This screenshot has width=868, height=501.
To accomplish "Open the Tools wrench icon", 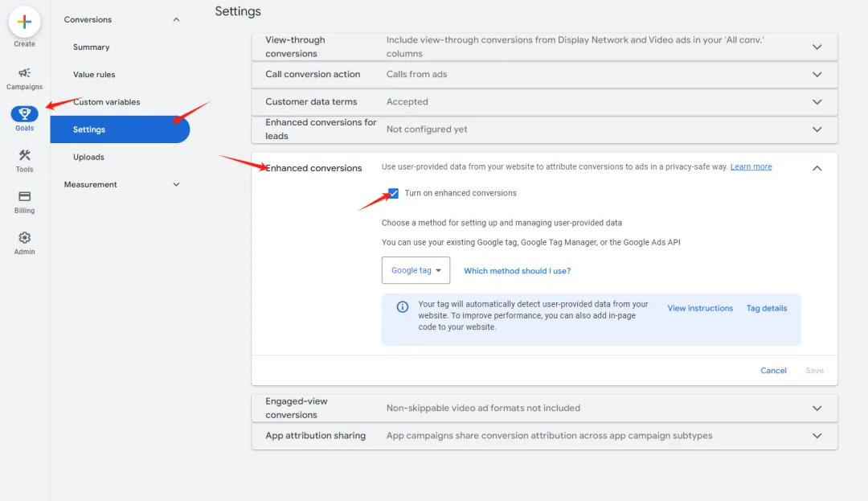I will 24,155.
